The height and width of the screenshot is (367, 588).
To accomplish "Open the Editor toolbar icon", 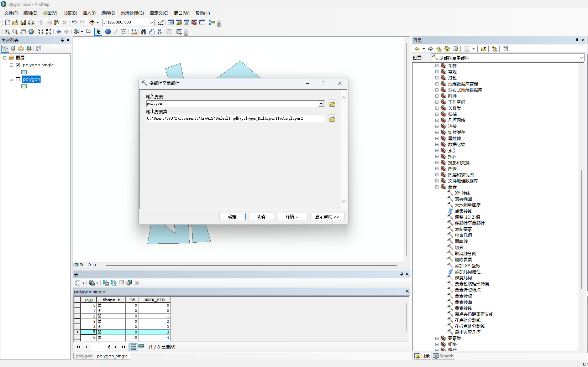I will [x=161, y=22].
